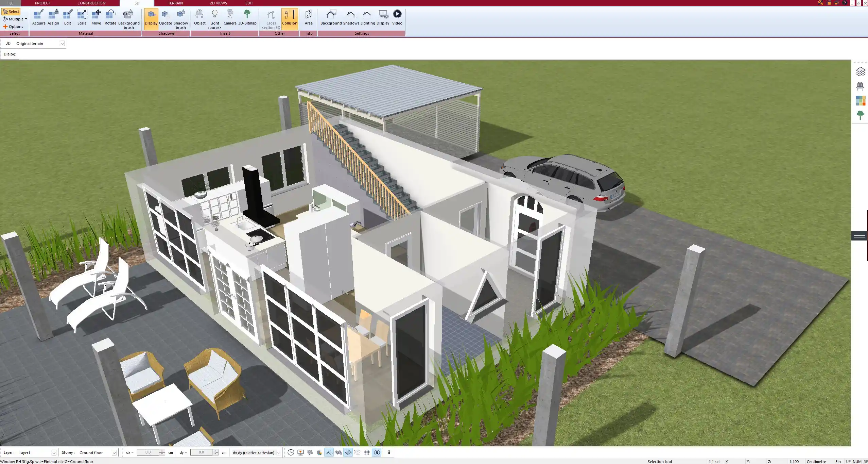Expand the Storey dropdown showing Ground floor
Viewport: 868px width, 464px height.
[x=114, y=452]
